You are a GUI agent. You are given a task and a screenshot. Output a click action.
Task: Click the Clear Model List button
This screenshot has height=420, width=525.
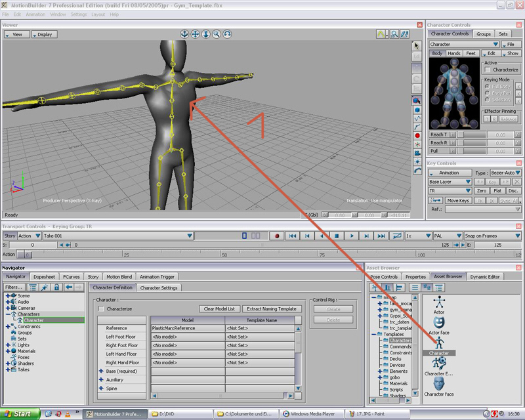(x=219, y=308)
